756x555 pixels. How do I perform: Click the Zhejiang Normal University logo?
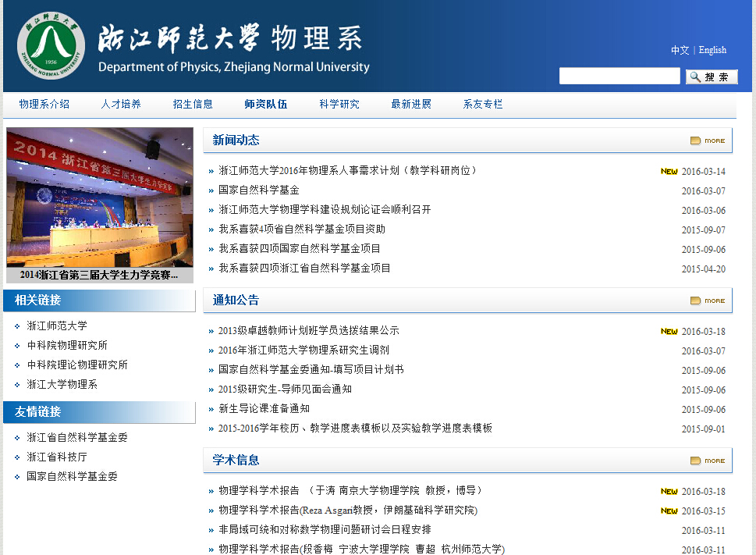click(51, 45)
